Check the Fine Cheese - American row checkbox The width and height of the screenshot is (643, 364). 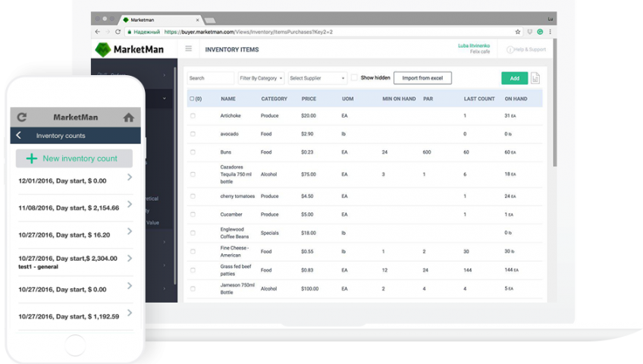[193, 251]
